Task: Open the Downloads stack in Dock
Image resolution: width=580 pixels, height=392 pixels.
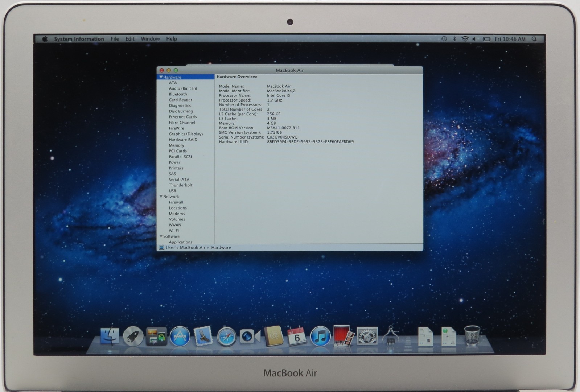Action: tap(449, 337)
